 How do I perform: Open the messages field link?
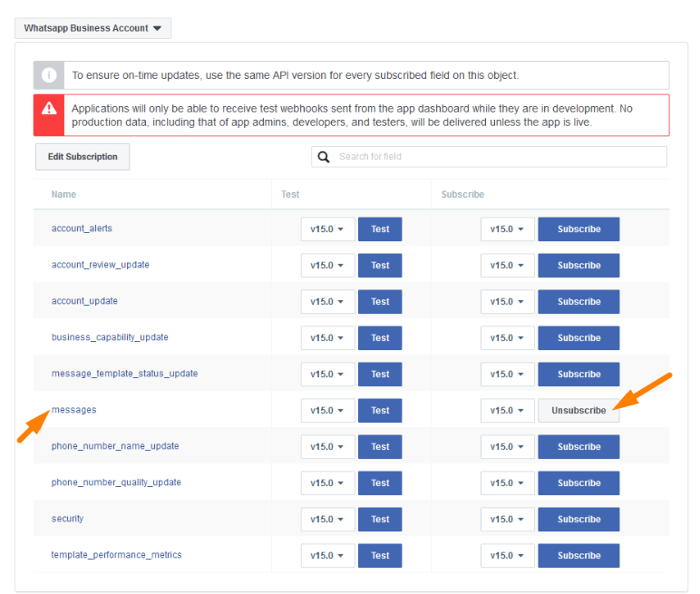tap(73, 410)
